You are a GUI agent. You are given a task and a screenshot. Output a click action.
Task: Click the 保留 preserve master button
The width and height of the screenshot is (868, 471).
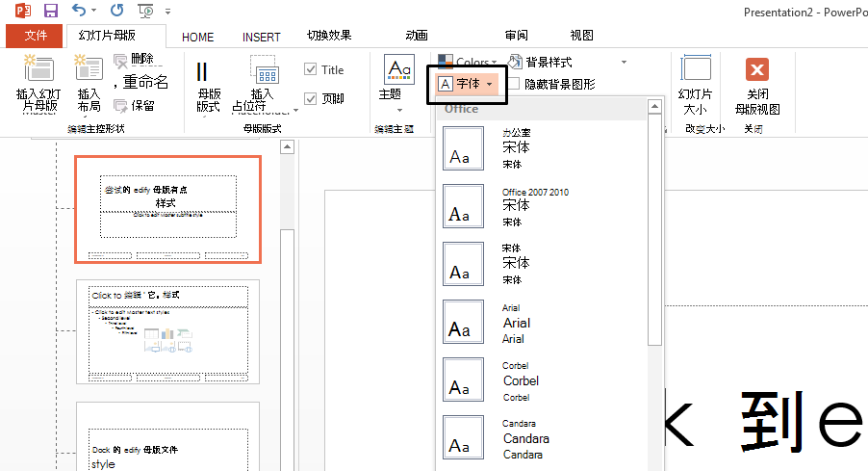tap(135, 105)
